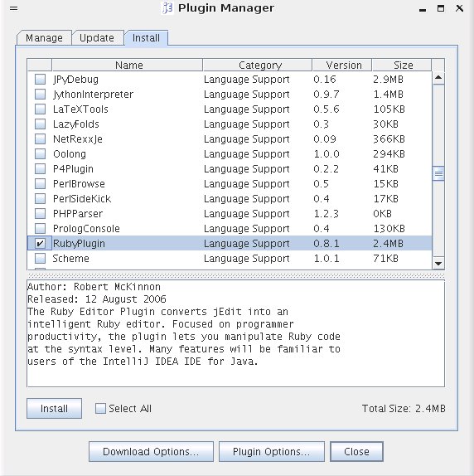Open Download Options dialog

point(151,451)
